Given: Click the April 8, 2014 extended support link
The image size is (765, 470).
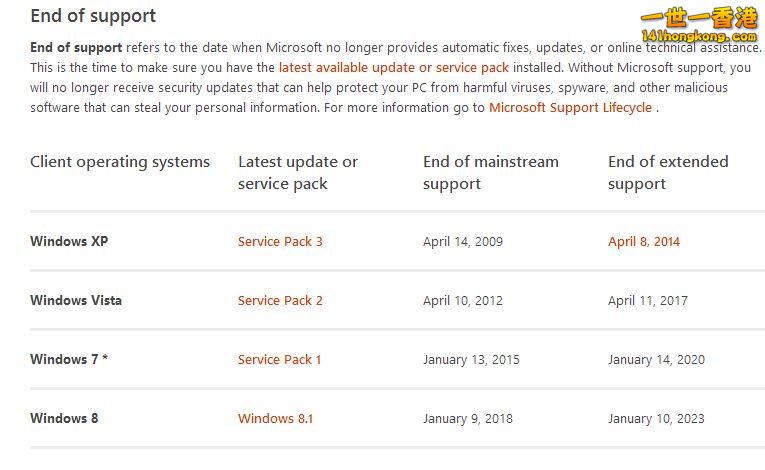Looking at the screenshot, I should [x=643, y=242].
